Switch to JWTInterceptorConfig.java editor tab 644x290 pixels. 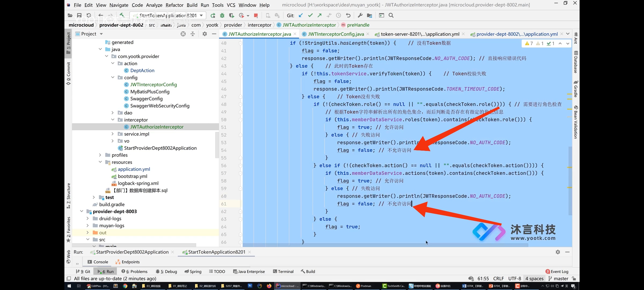(336, 34)
